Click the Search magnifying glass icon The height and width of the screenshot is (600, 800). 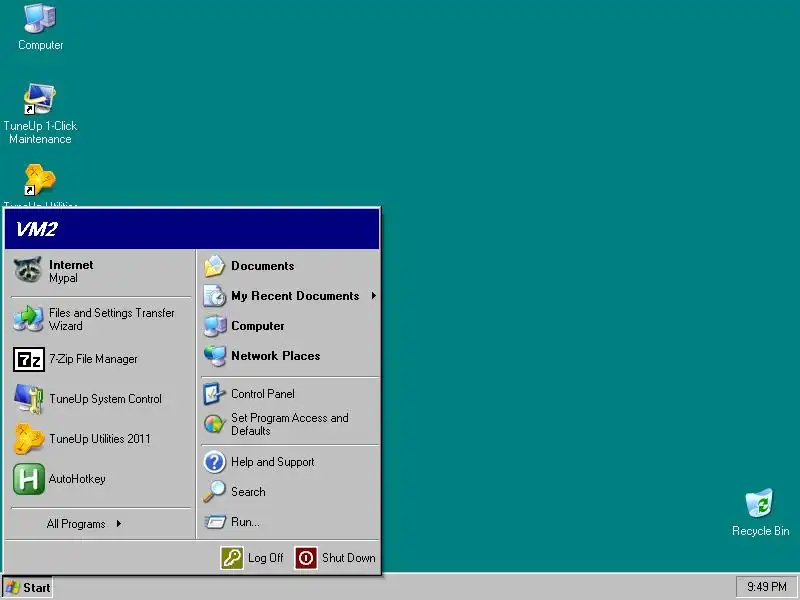click(x=214, y=492)
